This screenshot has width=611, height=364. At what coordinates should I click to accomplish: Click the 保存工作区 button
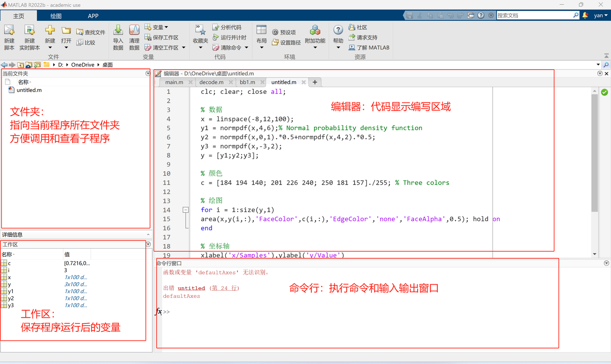[x=161, y=37]
